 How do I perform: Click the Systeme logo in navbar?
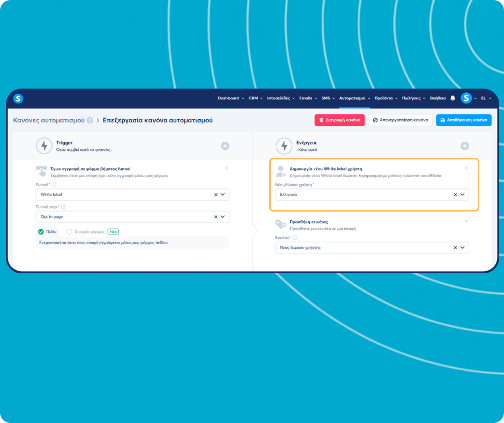(18, 99)
